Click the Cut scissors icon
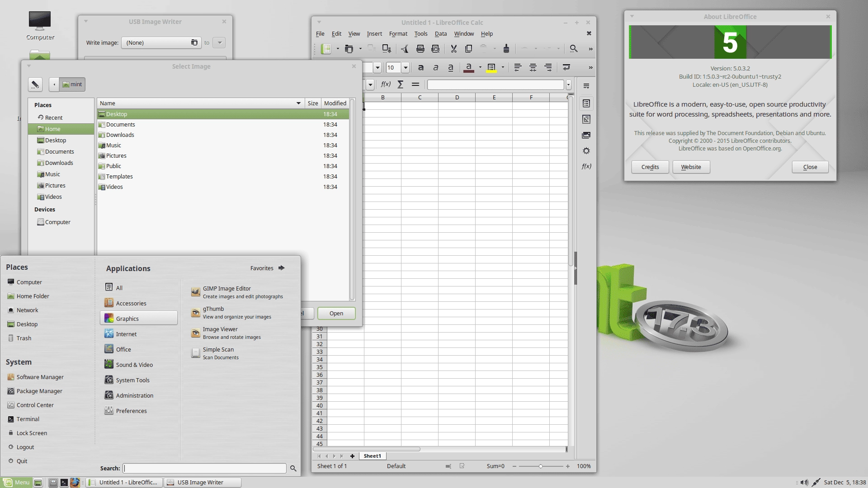The width and height of the screenshot is (868, 488). [x=453, y=49]
